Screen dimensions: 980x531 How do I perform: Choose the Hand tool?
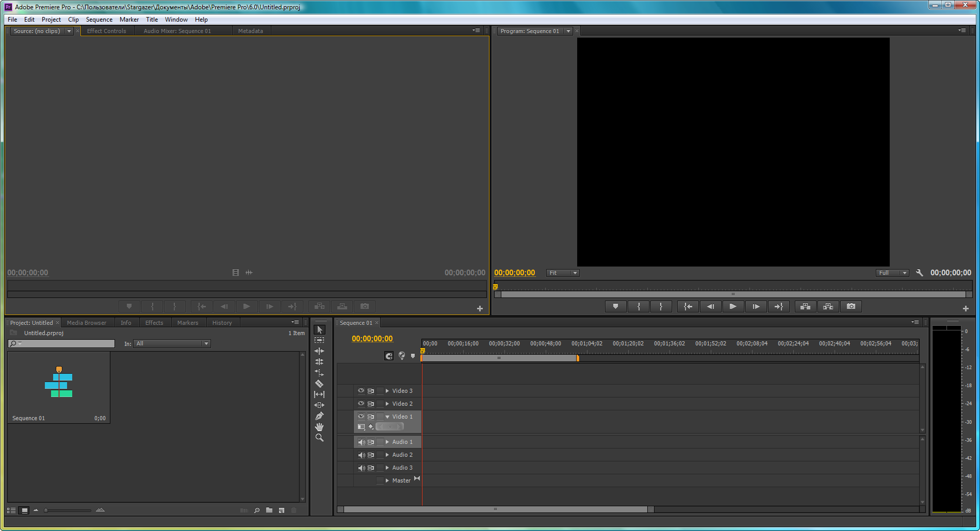coord(319,427)
